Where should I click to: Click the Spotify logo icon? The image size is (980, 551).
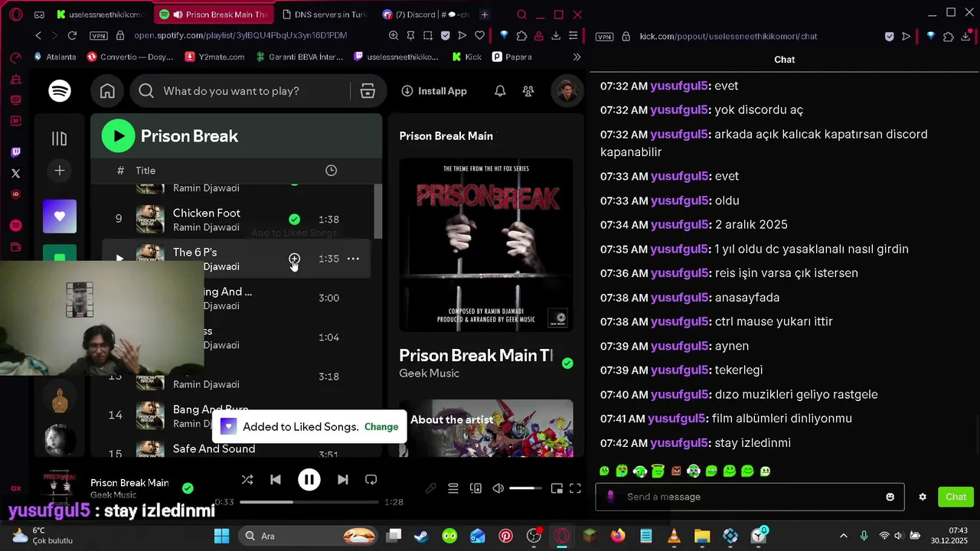click(x=60, y=91)
